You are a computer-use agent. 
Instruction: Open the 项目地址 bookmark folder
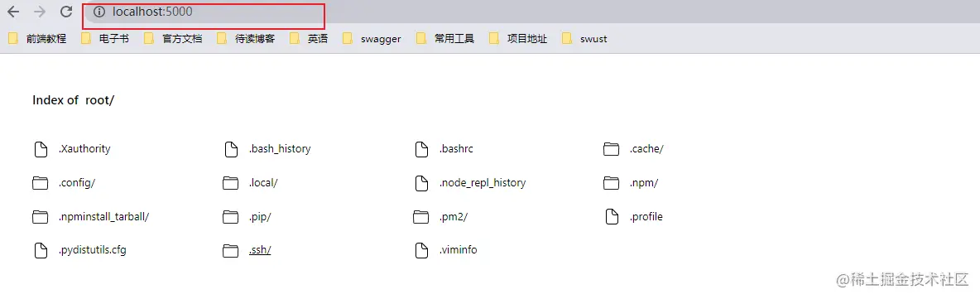coord(517,39)
